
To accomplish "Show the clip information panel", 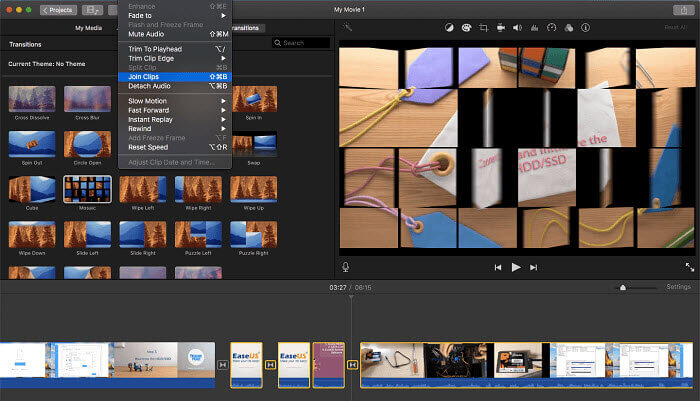I will pos(585,28).
